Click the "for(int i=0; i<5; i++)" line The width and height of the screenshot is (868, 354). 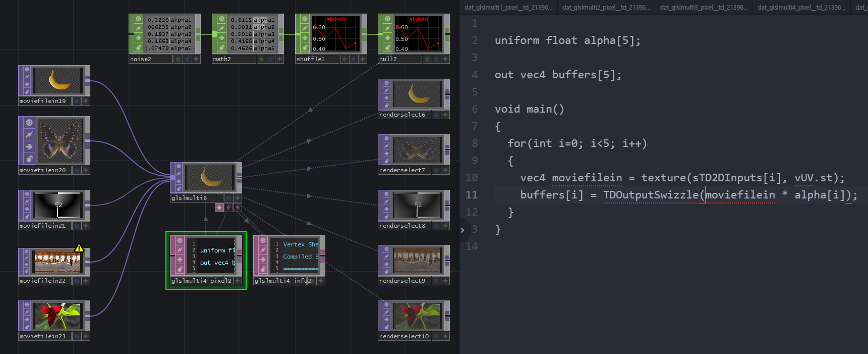tap(577, 143)
